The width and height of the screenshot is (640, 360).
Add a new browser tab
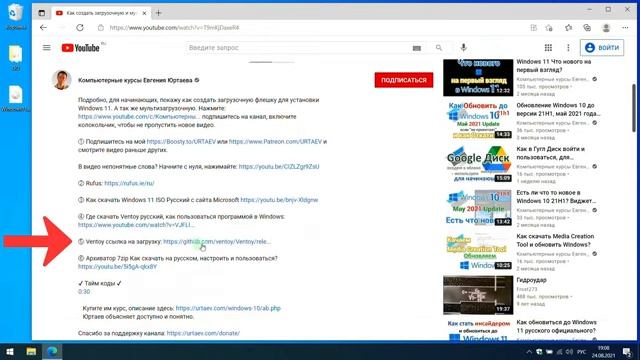pos(158,13)
